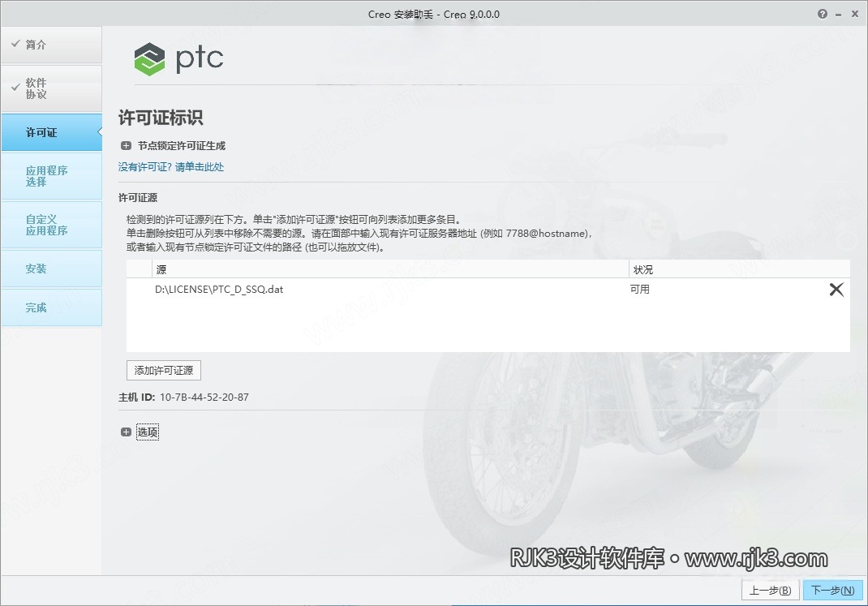
Task: Go back with 上一步(B) button
Action: pos(770,591)
